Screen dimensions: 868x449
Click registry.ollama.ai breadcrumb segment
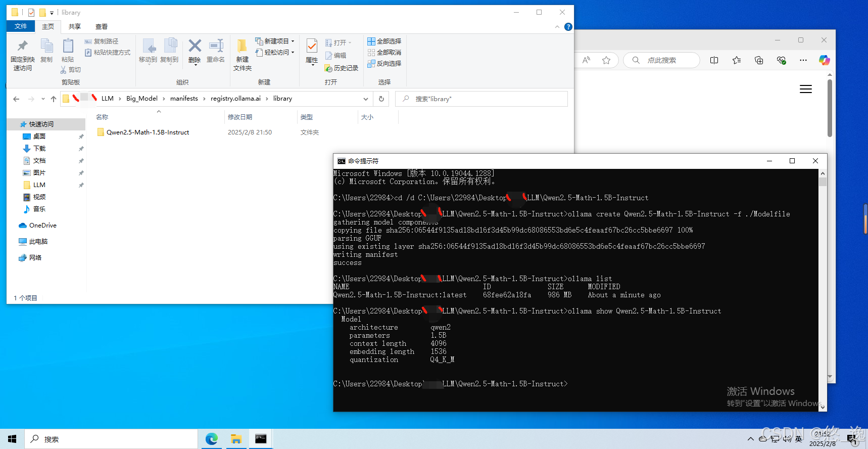coord(235,99)
